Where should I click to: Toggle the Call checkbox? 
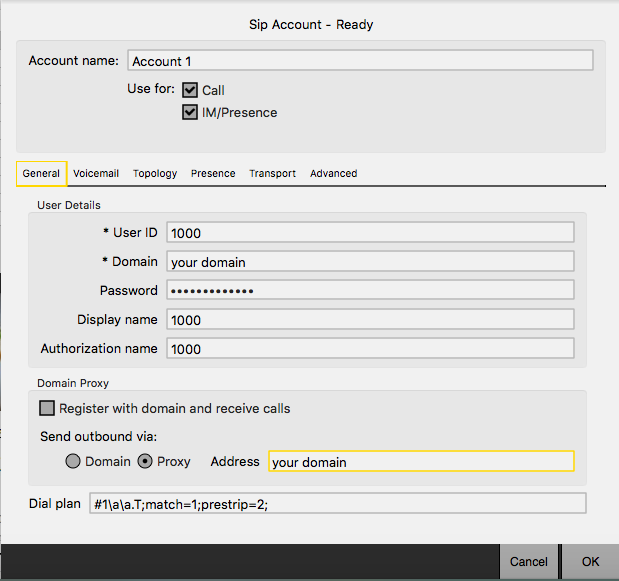click(190, 90)
